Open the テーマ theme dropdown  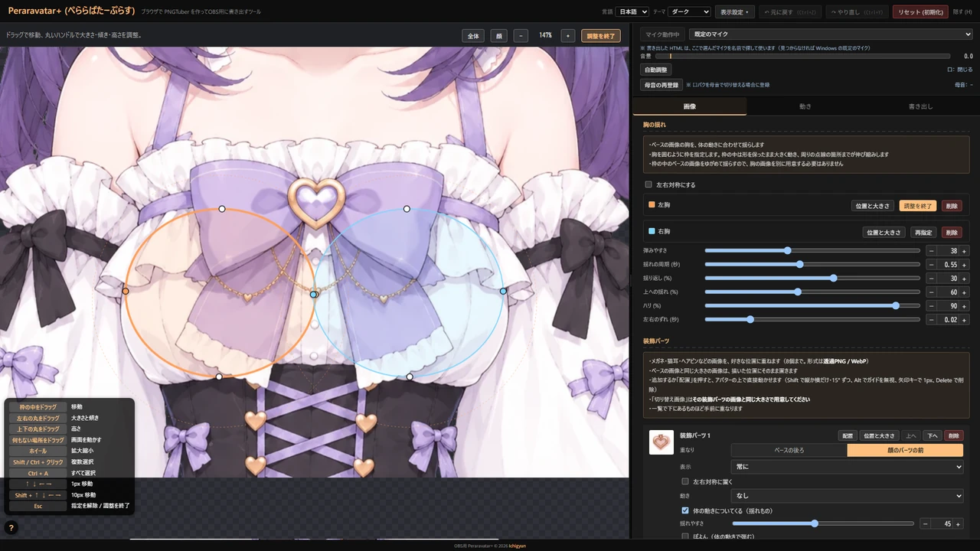pyautogui.click(x=688, y=12)
